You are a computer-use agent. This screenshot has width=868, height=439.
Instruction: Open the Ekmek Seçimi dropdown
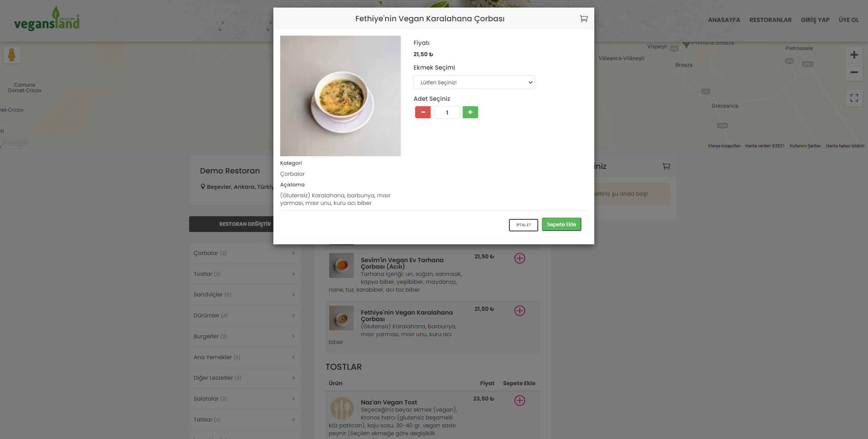[x=474, y=82]
